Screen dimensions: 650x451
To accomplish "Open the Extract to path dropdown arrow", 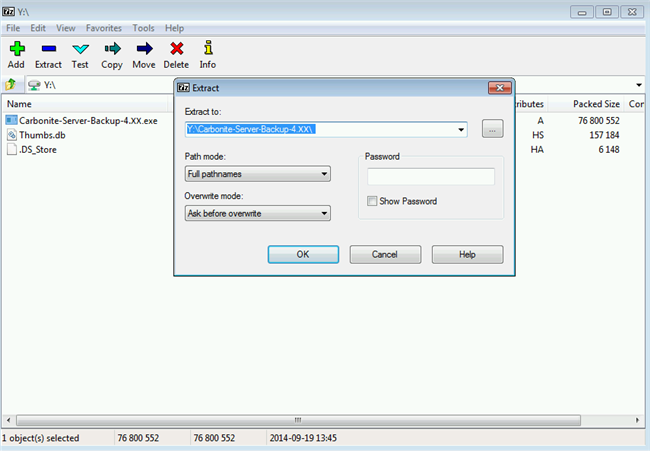I will [461, 130].
